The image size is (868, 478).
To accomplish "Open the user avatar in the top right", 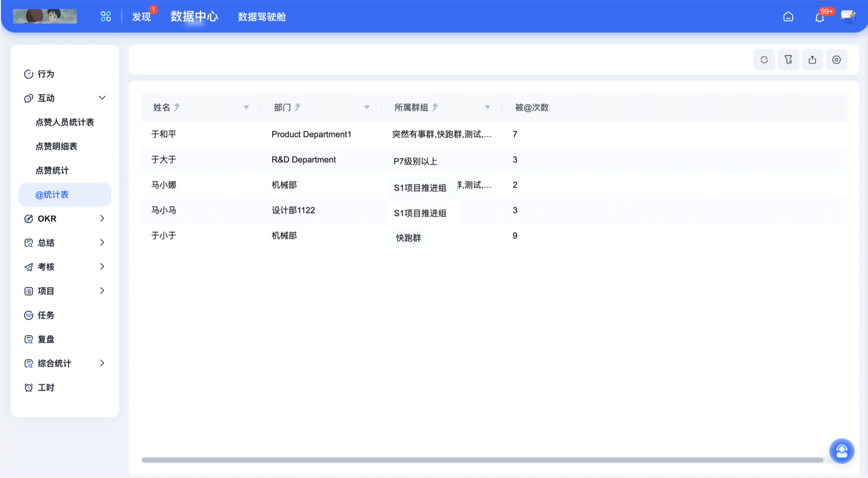I will pyautogui.click(x=848, y=17).
